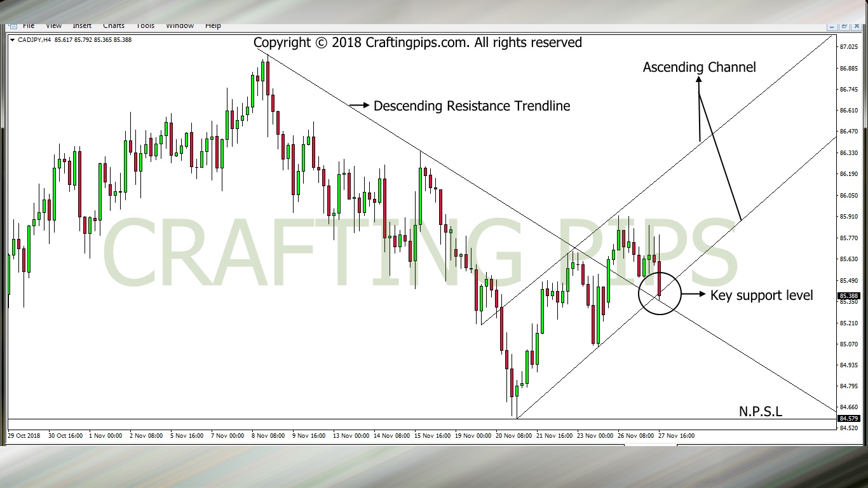Image resolution: width=868 pixels, height=488 pixels.
Task: Open the Help menu
Action: [213, 26]
